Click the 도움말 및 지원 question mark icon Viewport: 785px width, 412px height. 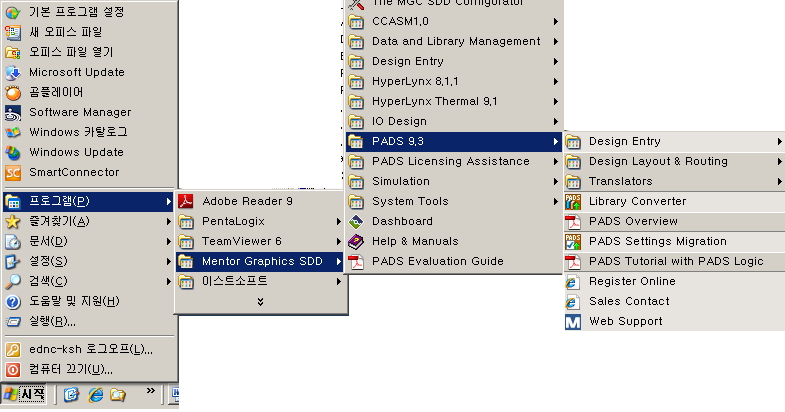(x=13, y=302)
